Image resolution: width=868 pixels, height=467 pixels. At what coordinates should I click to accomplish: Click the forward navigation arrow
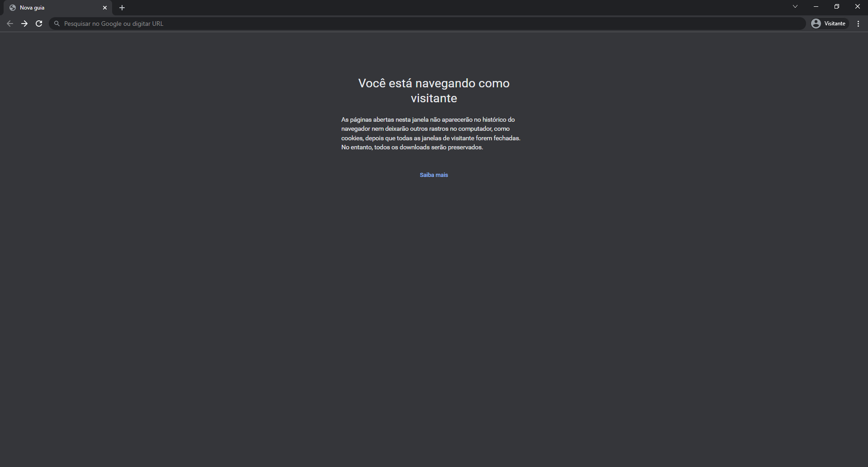click(24, 24)
